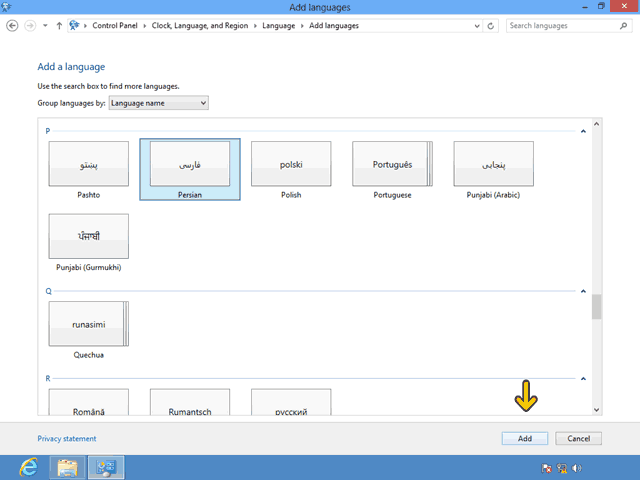Click the scroll down arrow of language list
The height and width of the screenshot is (480, 640).
(596, 410)
